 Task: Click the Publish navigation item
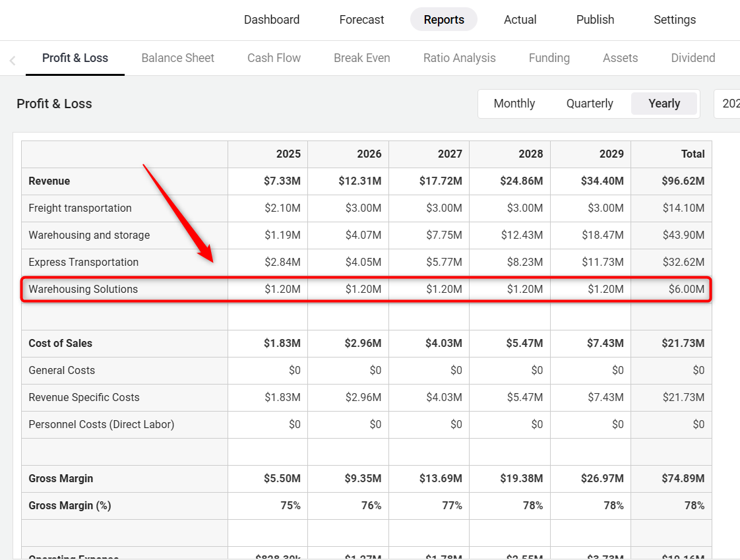595,20
